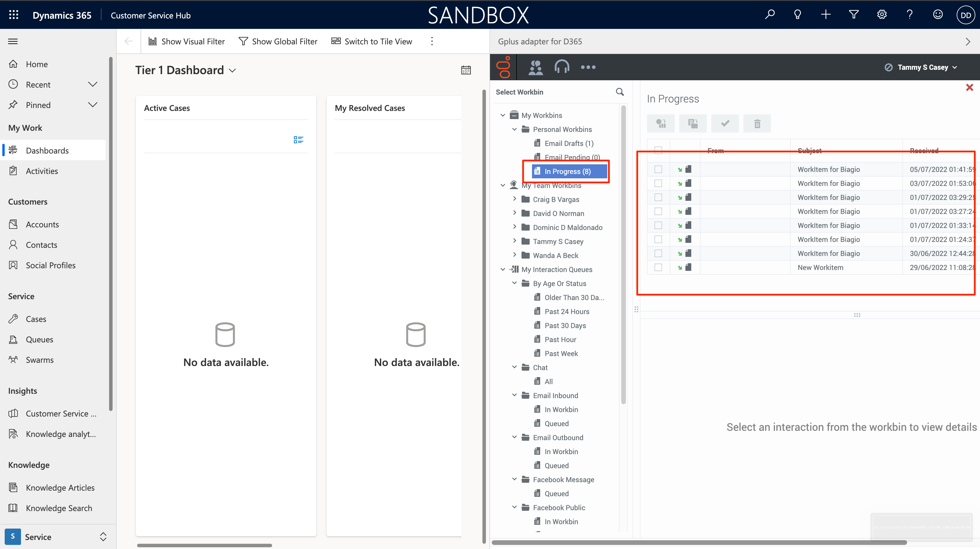Image resolution: width=980 pixels, height=549 pixels.
Task: Click the search magnifier in top bar
Action: pyautogui.click(x=770, y=15)
